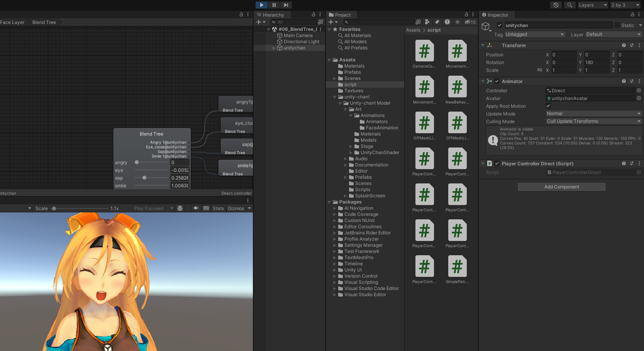Disable the Animator component checkbox
This screenshot has height=351, width=644.
(497, 81)
